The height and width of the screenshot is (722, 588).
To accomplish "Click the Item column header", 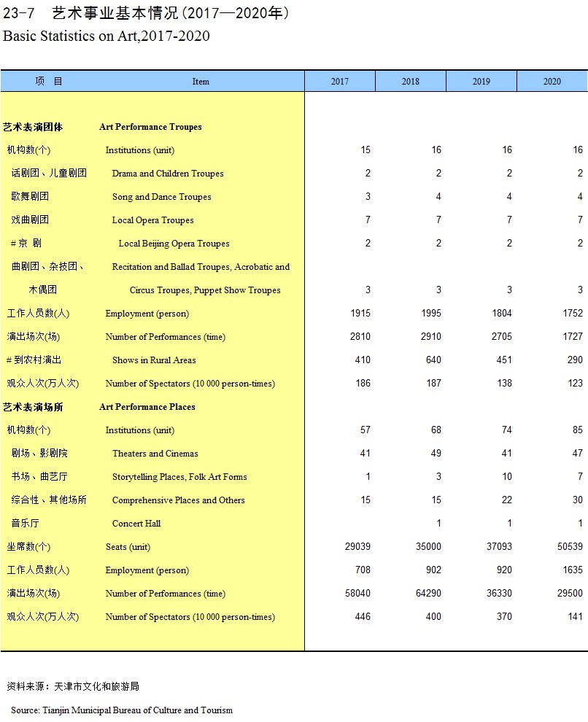I will [201, 81].
